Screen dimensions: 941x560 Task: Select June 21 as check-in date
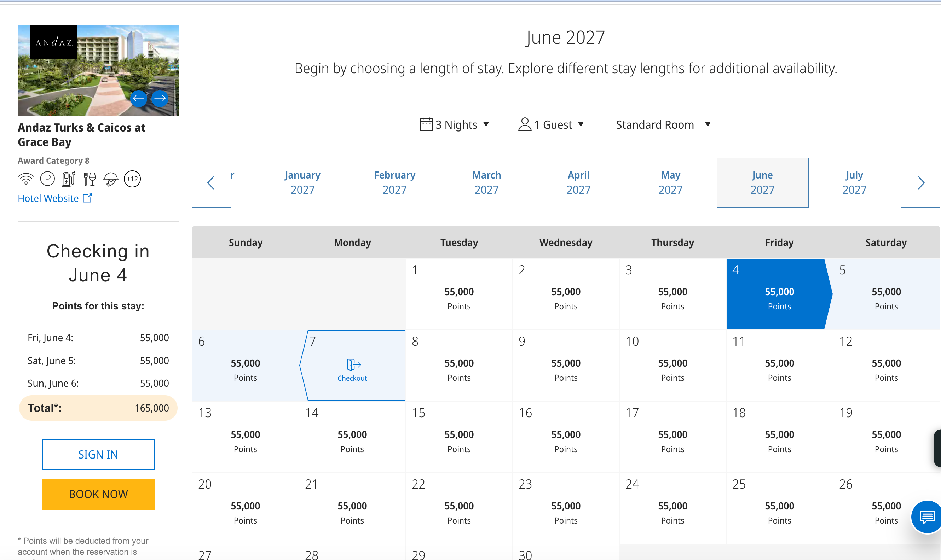[352, 508]
